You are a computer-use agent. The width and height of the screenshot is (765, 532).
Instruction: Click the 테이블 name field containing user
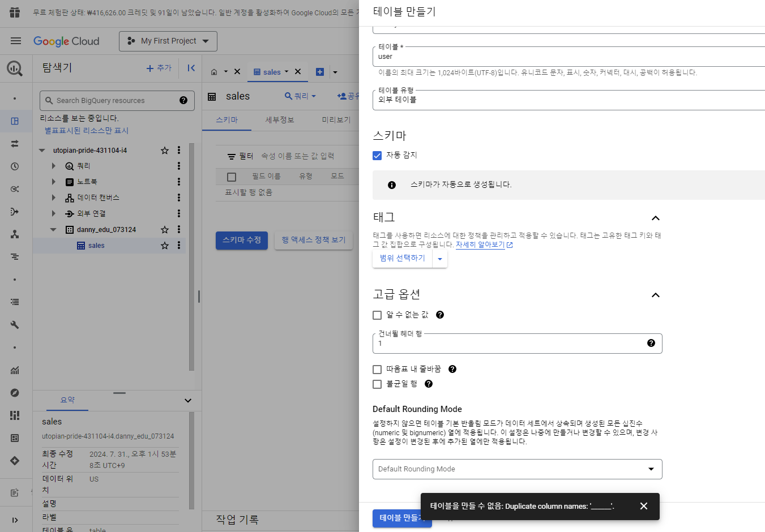pyautogui.click(x=569, y=57)
